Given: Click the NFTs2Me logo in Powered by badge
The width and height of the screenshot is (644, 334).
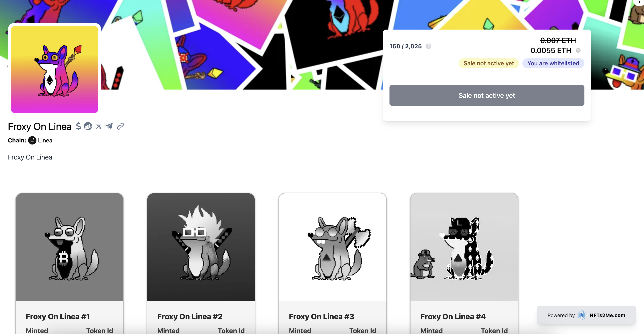Looking at the screenshot, I should [582, 315].
